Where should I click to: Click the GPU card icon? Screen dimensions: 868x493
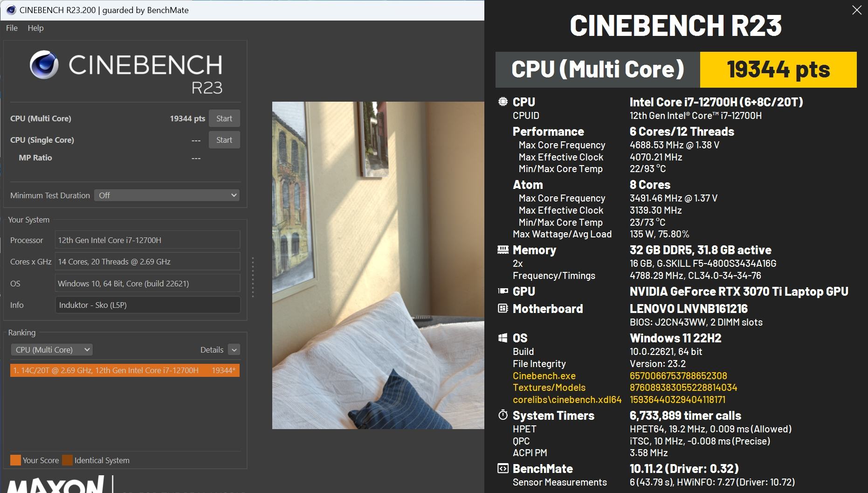pos(503,291)
